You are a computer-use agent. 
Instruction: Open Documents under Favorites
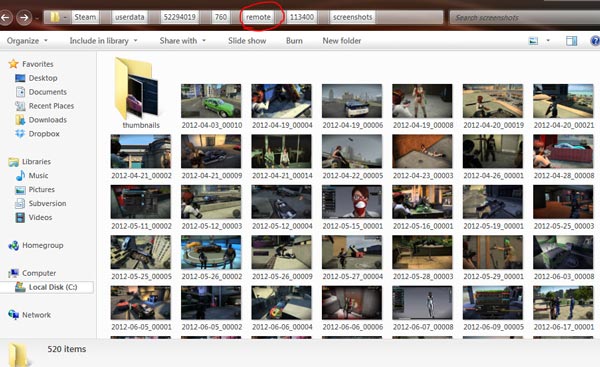[x=41, y=92]
